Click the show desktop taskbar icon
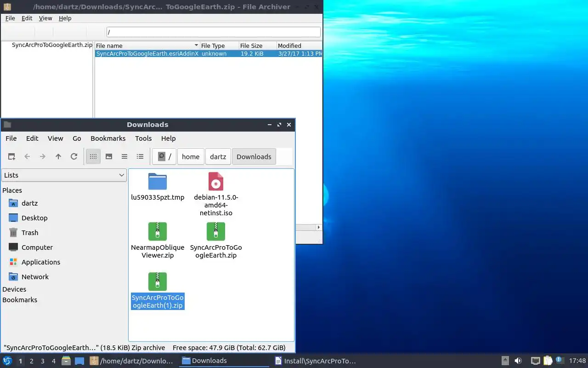 point(79,361)
